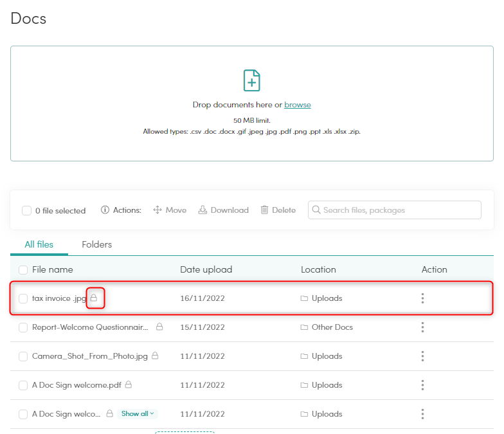
Task: Select the A Doc Sign welcome.pdf checkbox
Action: click(x=23, y=385)
